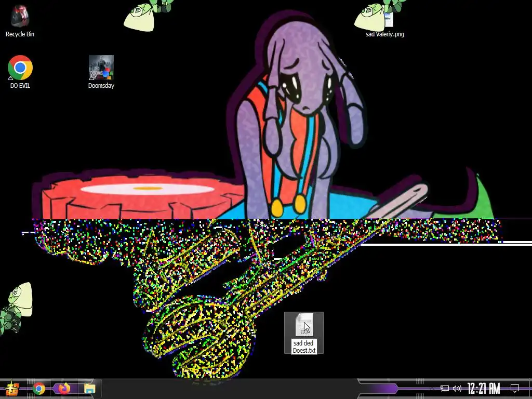
Task: Launch the DO EVIL Chrome shortcut
Action: pos(20,68)
